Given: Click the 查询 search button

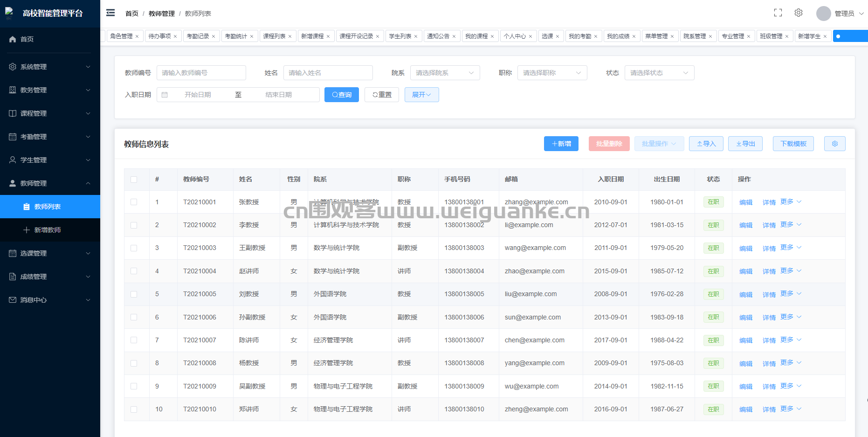Looking at the screenshot, I should click(x=341, y=95).
